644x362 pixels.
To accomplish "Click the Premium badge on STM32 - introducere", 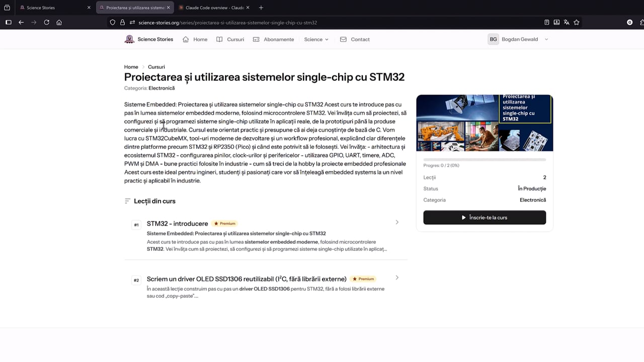I will coord(224,223).
